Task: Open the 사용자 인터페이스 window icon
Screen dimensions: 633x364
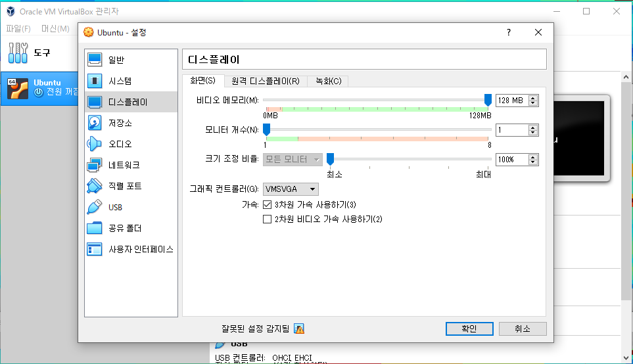Action: tap(95, 249)
